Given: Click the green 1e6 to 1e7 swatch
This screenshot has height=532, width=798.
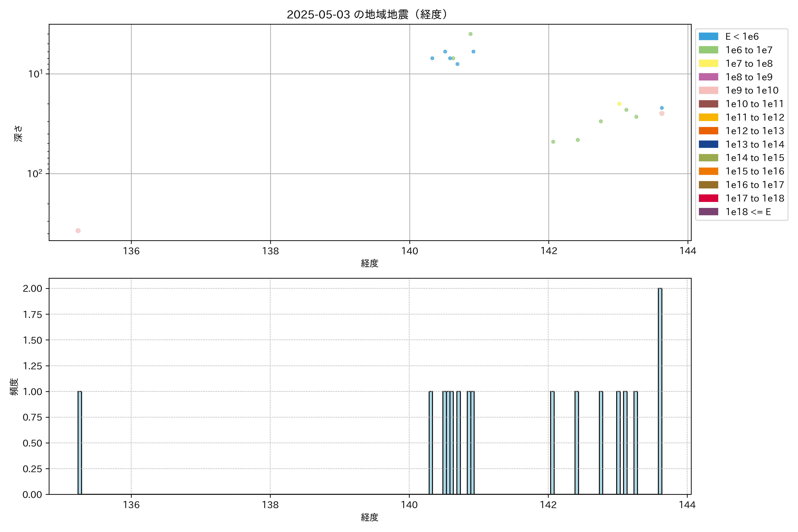Looking at the screenshot, I should tap(708, 50).
